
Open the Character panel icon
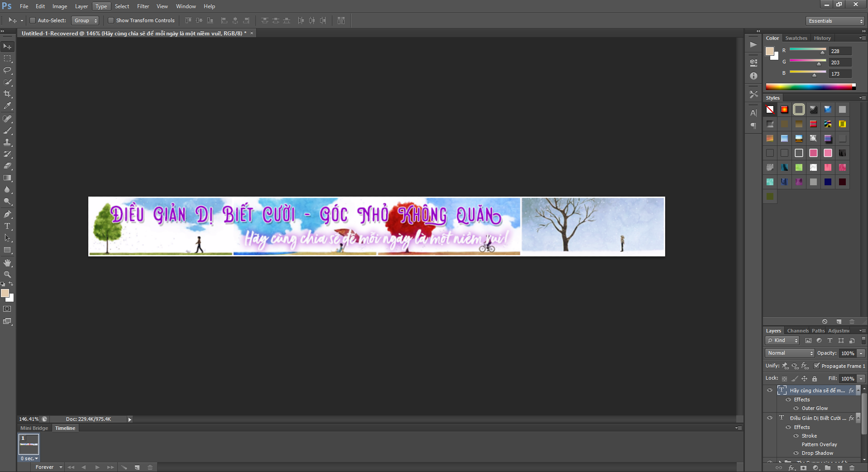[x=753, y=113]
